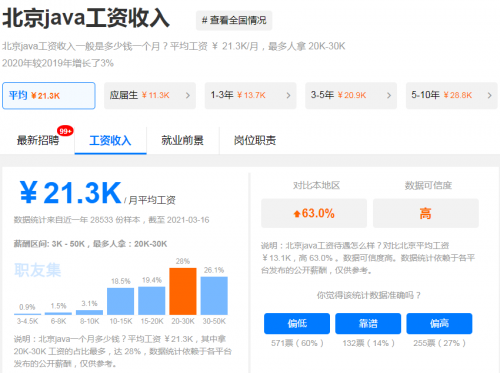This screenshot has width=500, height=373.
Task: Switch to the 工资收入 tab
Action: click(110, 140)
